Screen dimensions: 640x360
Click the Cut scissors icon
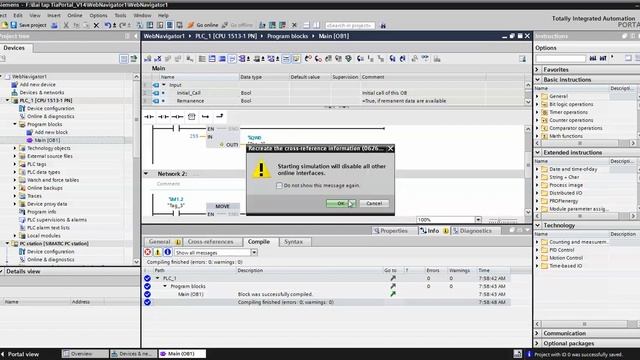[66, 25]
